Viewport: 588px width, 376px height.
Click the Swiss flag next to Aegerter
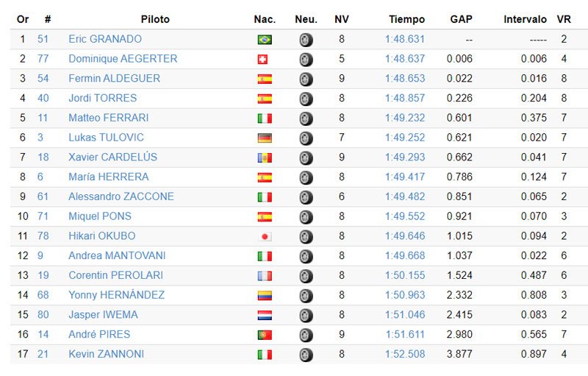pyautogui.click(x=264, y=60)
